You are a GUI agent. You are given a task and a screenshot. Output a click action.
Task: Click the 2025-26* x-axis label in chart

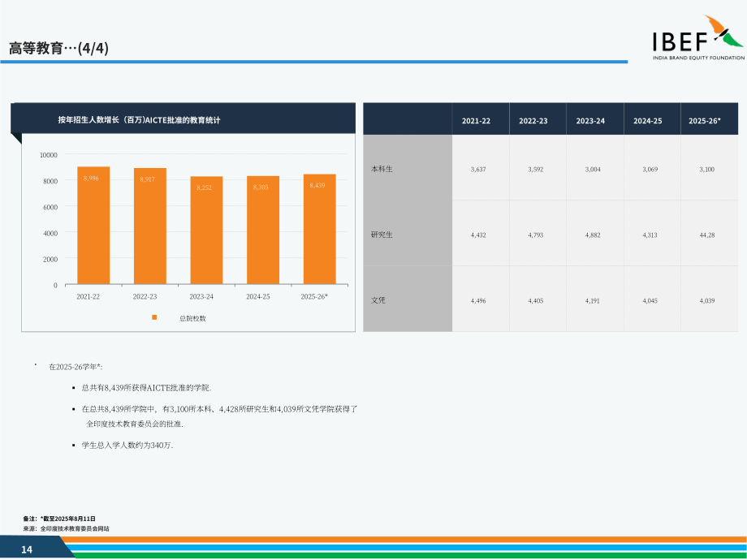tap(314, 297)
